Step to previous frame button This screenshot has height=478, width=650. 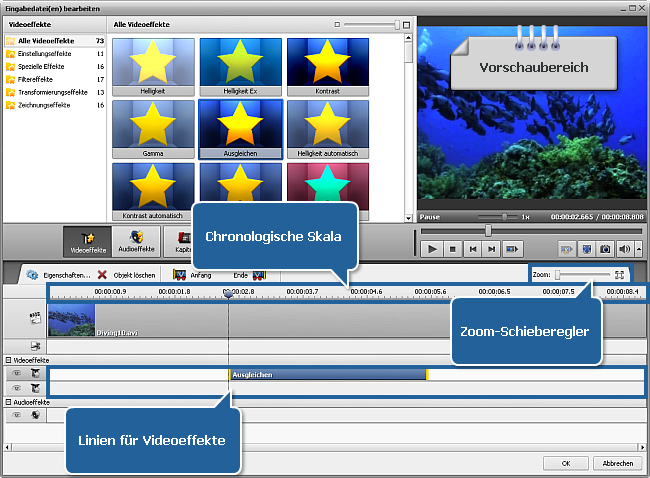click(x=473, y=249)
